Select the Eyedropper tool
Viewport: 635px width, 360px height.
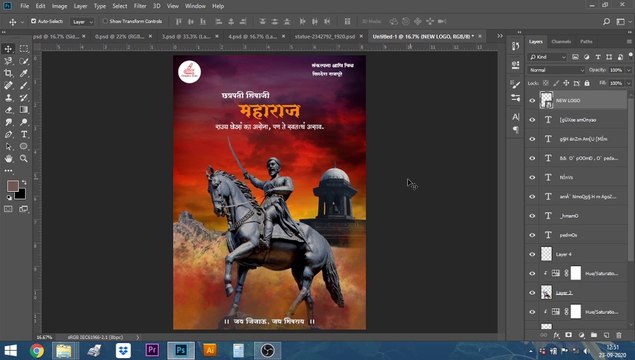24,73
